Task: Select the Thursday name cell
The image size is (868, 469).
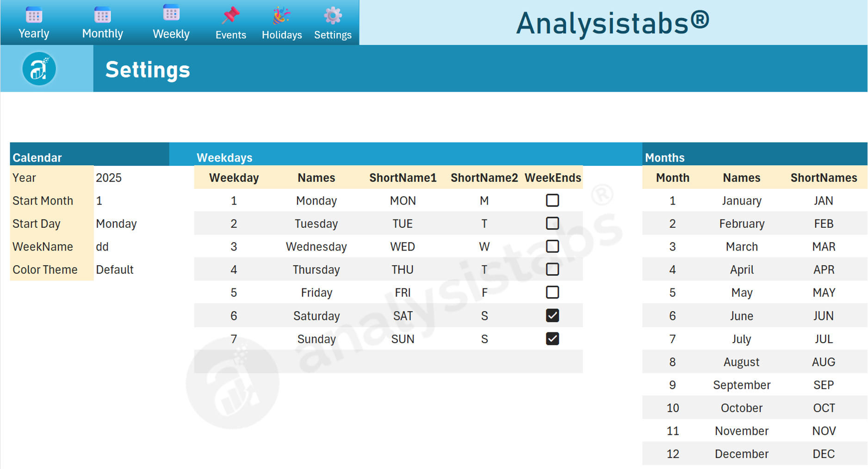Action: pyautogui.click(x=316, y=269)
